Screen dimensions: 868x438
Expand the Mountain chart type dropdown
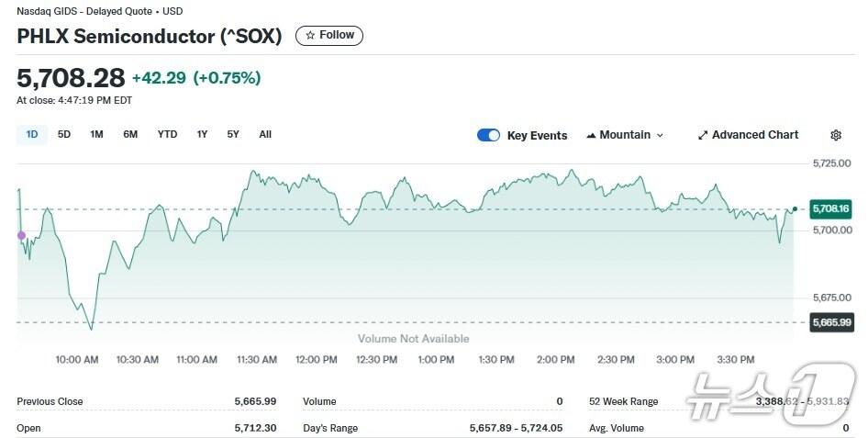point(659,135)
